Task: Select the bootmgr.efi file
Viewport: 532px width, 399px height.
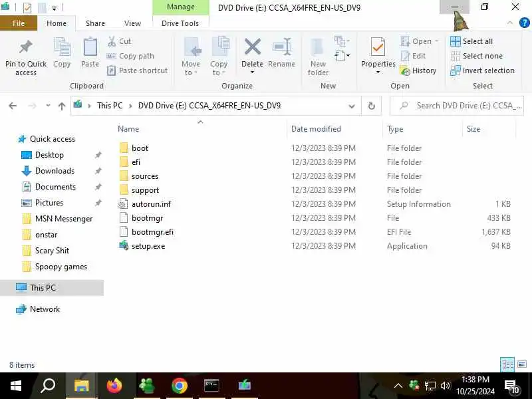Action: pyautogui.click(x=152, y=232)
